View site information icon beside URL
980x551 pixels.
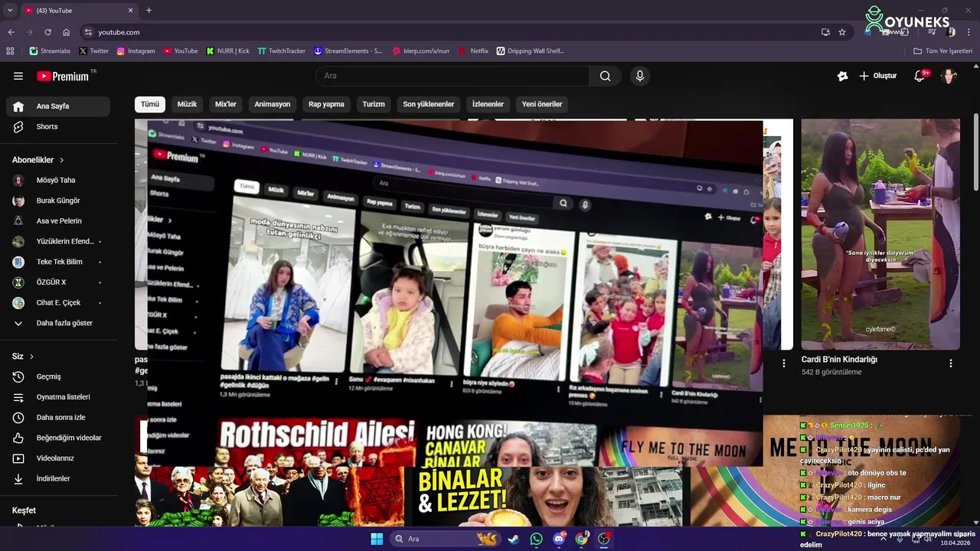tap(88, 32)
